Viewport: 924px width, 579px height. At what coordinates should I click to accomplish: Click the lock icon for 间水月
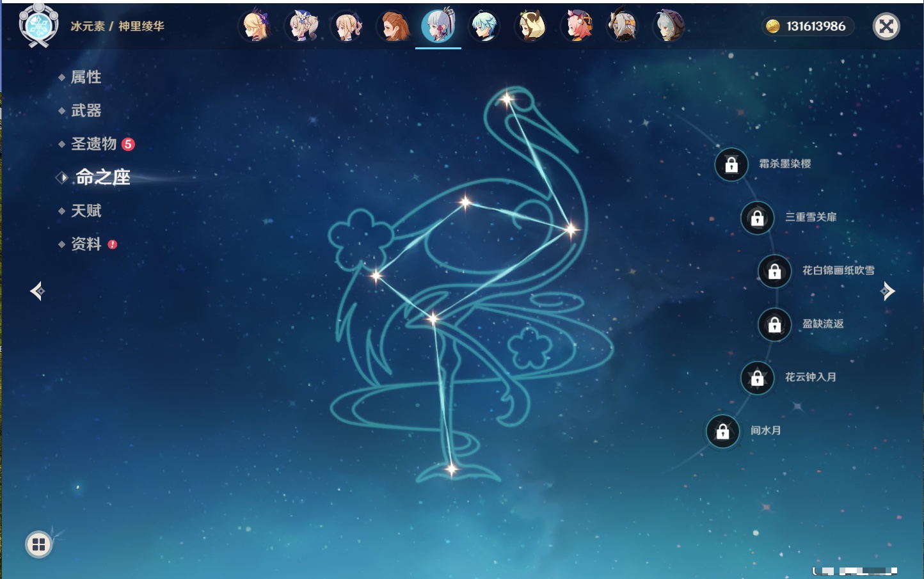click(722, 431)
